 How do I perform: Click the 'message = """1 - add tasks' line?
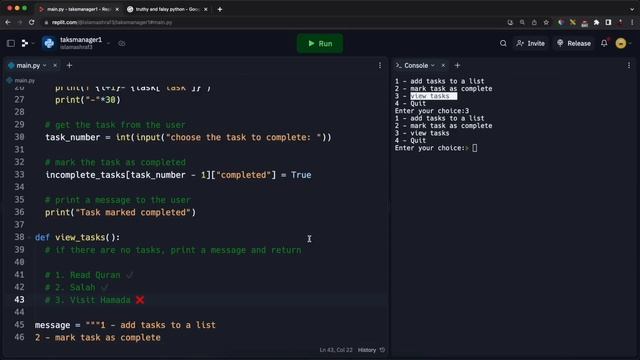click(125, 325)
